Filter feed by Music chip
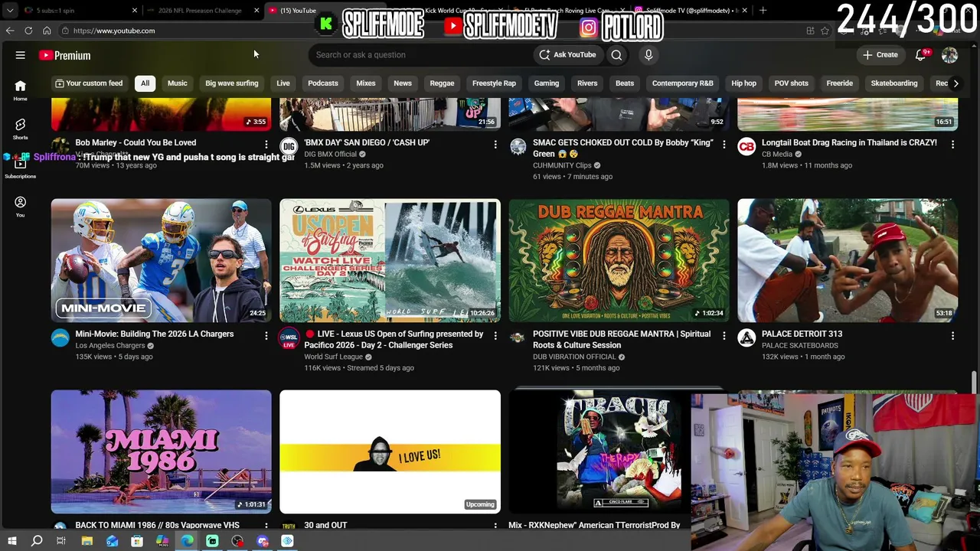This screenshot has width=980, height=551. point(178,83)
